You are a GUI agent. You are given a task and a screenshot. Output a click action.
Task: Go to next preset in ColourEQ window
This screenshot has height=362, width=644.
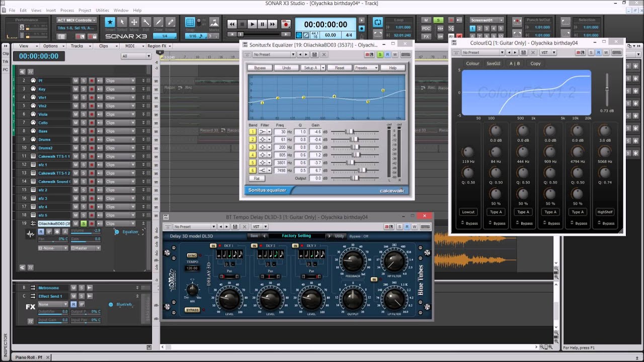click(x=515, y=52)
